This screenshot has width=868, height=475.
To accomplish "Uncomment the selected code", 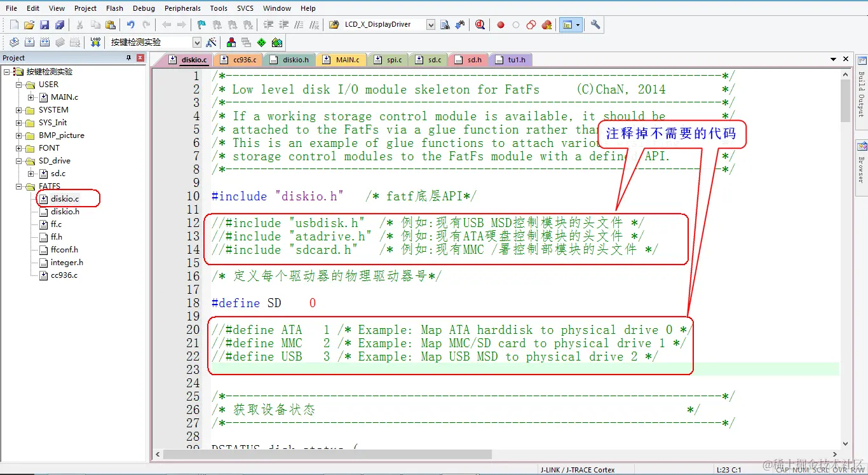I will [x=314, y=25].
